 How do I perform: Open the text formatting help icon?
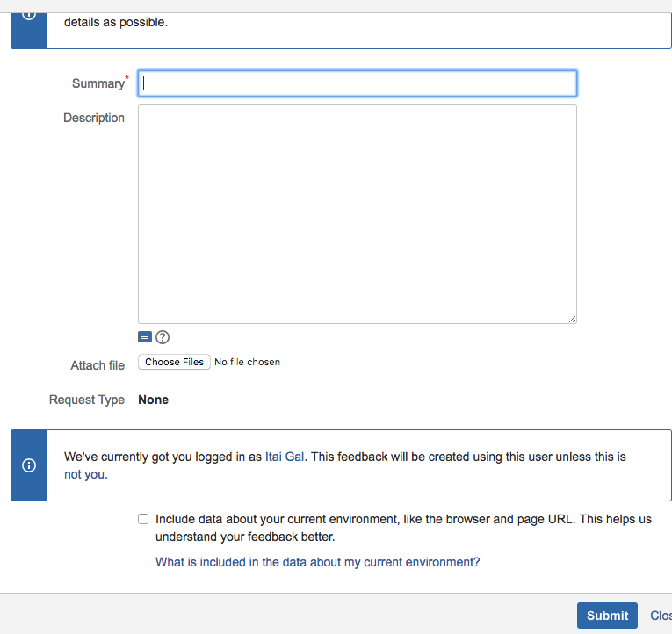163,337
